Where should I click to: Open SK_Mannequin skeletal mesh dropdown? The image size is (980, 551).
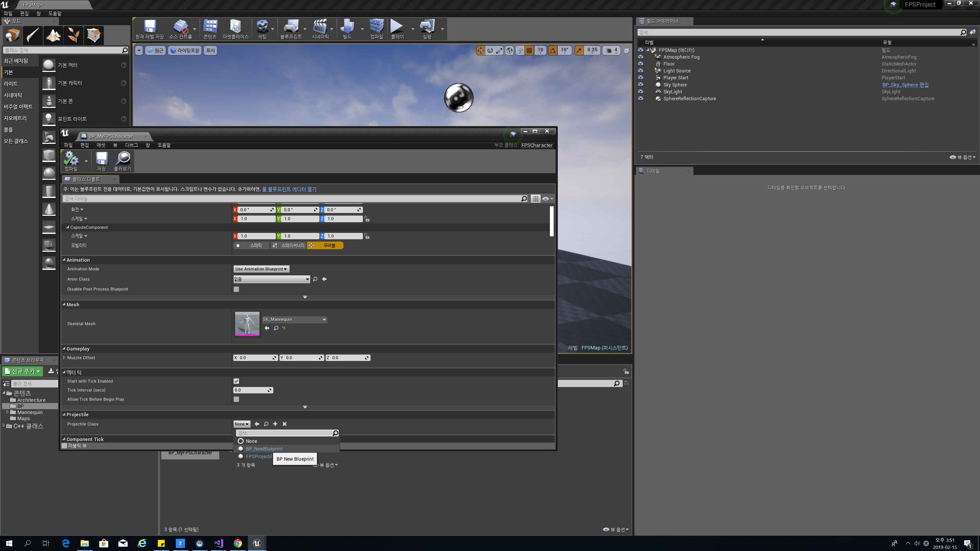tap(295, 320)
